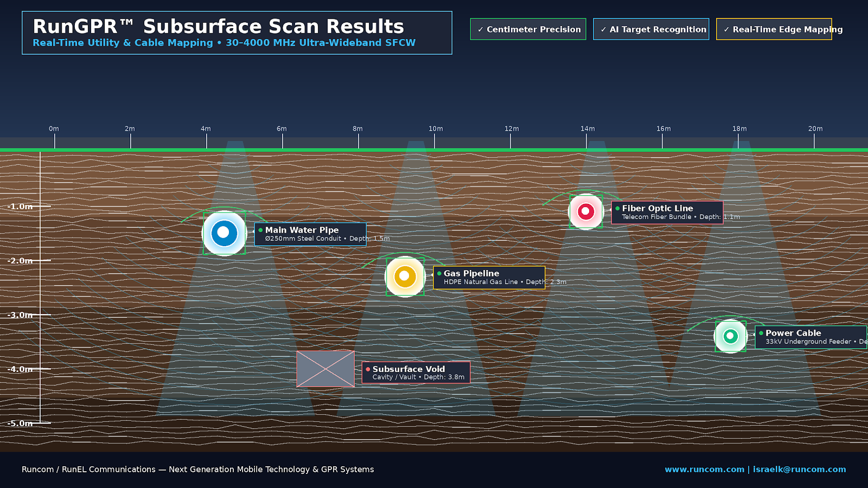Click the Subsurface Void label
This screenshot has height=488, width=868.
(x=416, y=373)
